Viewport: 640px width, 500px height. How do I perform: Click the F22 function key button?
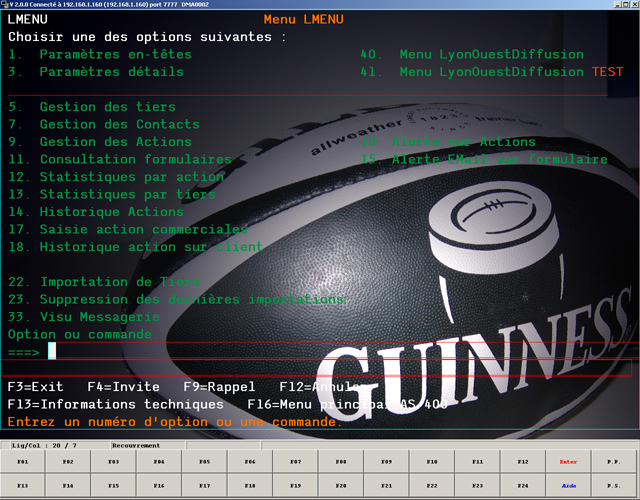coord(432,486)
